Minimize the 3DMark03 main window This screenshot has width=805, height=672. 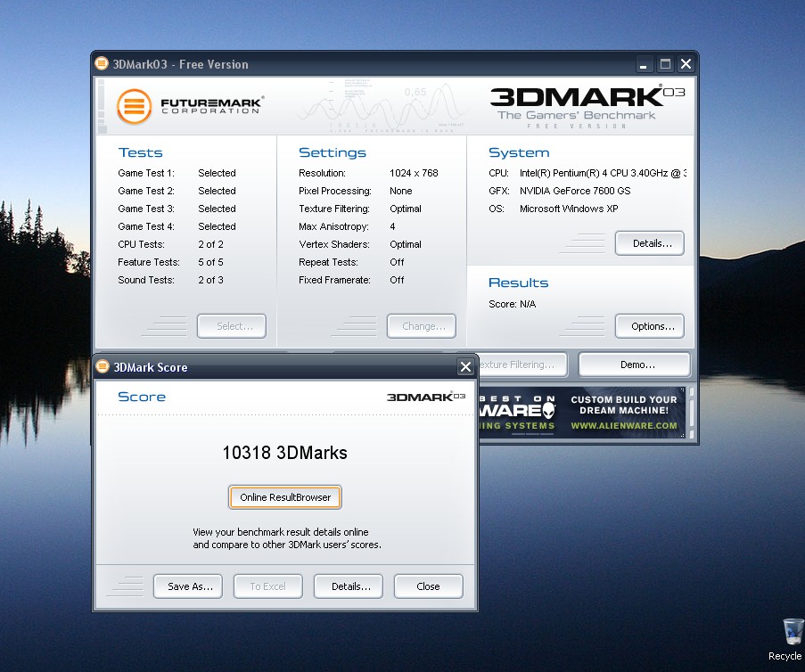644,64
